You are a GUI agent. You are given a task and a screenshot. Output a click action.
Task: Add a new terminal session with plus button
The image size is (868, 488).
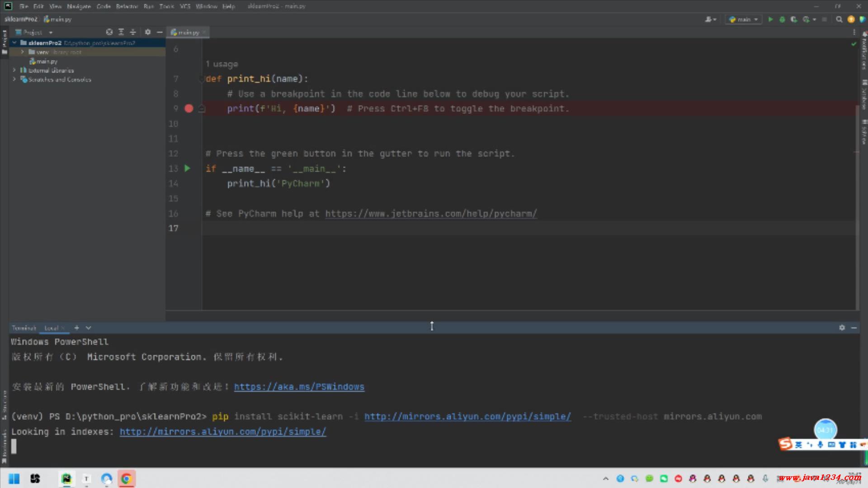pos(76,328)
